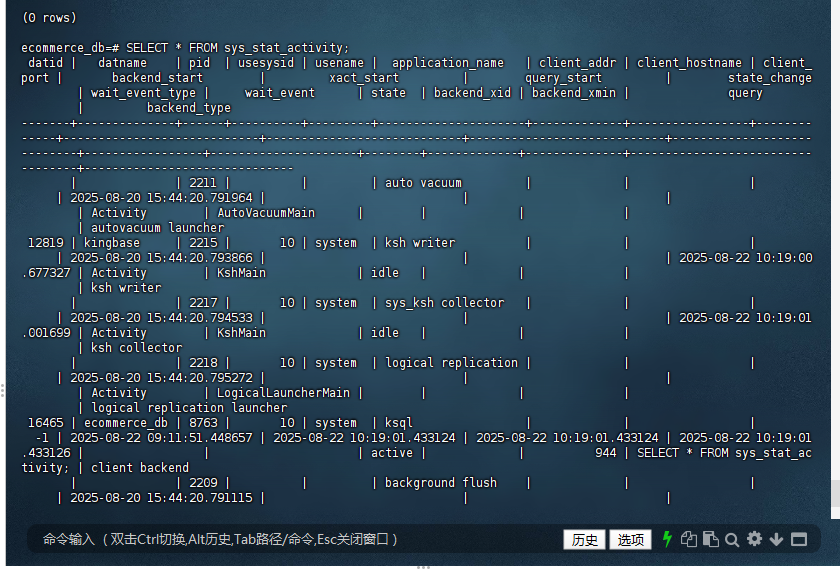Click the 'background flush' application name
The image size is (840, 569).
[x=441, y=483]
